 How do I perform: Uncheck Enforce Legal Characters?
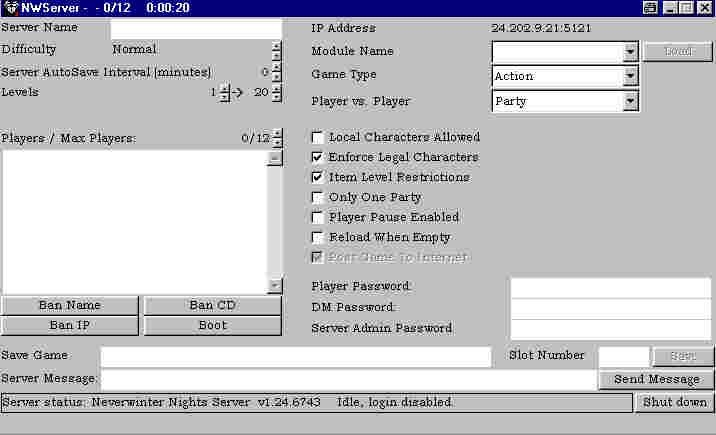pos(318,157)
